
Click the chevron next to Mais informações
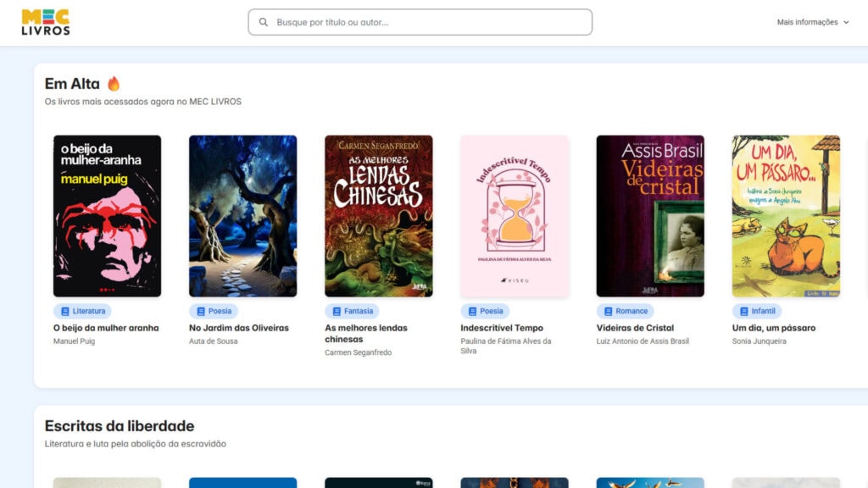tap(846, 23)
